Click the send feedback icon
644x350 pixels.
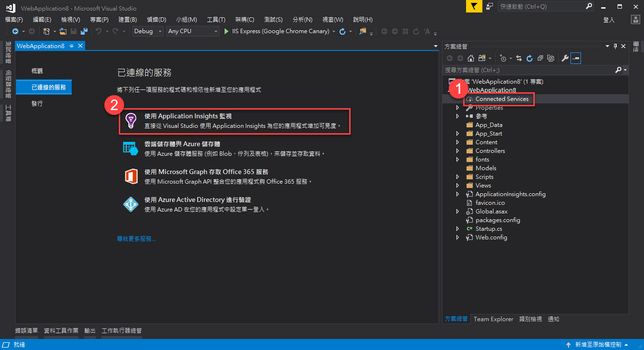pyautogui.click(x=490, y=6)
